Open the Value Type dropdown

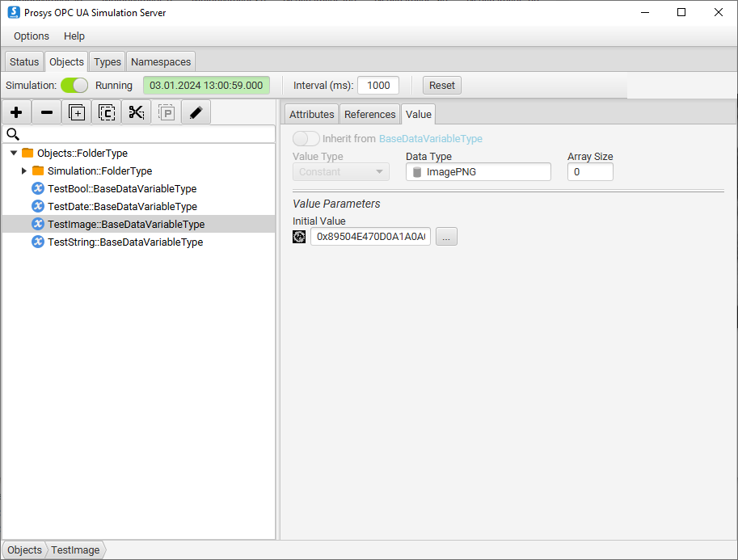(x=340, y=171)
